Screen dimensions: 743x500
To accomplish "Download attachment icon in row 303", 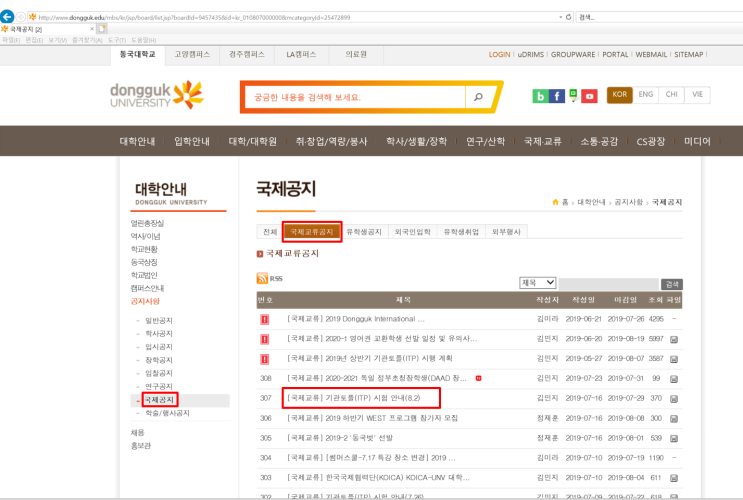I will pos(674,478).
